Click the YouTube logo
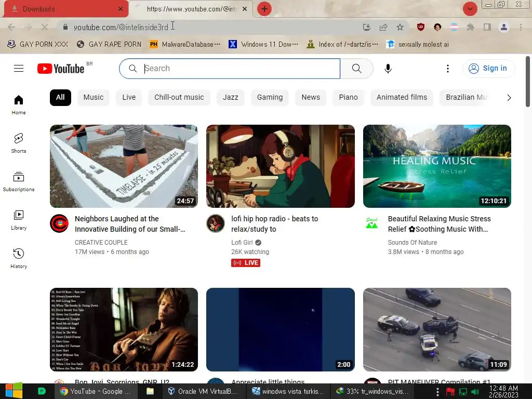This screenshot has width=532, height=399. tap(61, 69)
